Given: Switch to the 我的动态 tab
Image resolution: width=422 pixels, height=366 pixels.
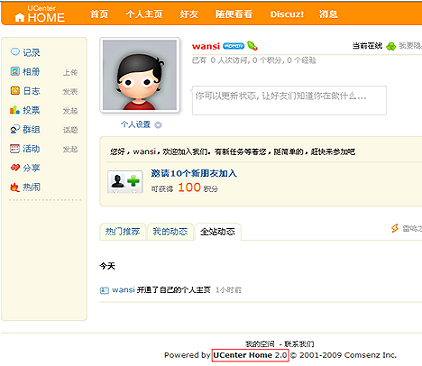Looking at the screenshot, I should pos(170,232).
